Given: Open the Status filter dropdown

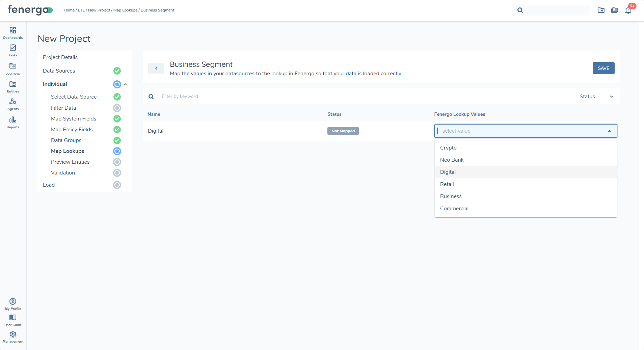Looking at the screenshot, I should tap(596, 97).
